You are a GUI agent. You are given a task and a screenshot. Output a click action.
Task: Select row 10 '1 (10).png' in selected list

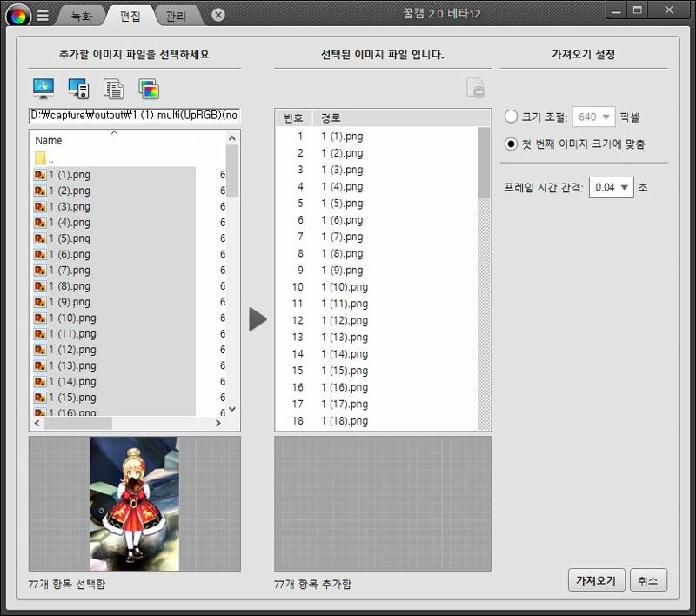coord(377,287)
